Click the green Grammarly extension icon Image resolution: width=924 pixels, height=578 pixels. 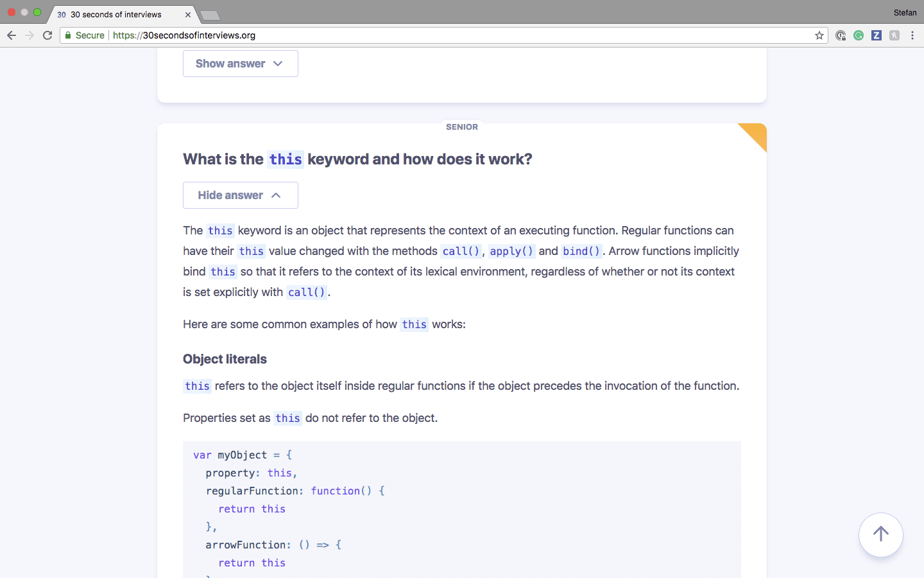(859, 35)
